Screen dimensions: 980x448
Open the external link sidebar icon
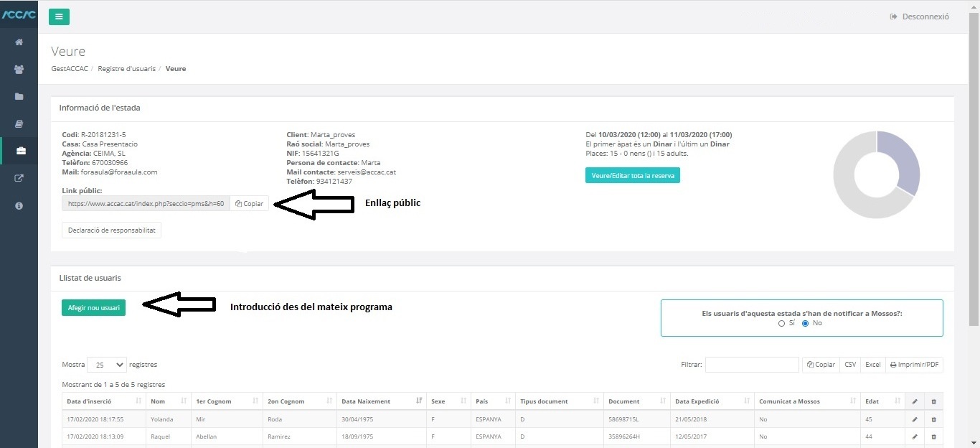(x=19, y=178)
